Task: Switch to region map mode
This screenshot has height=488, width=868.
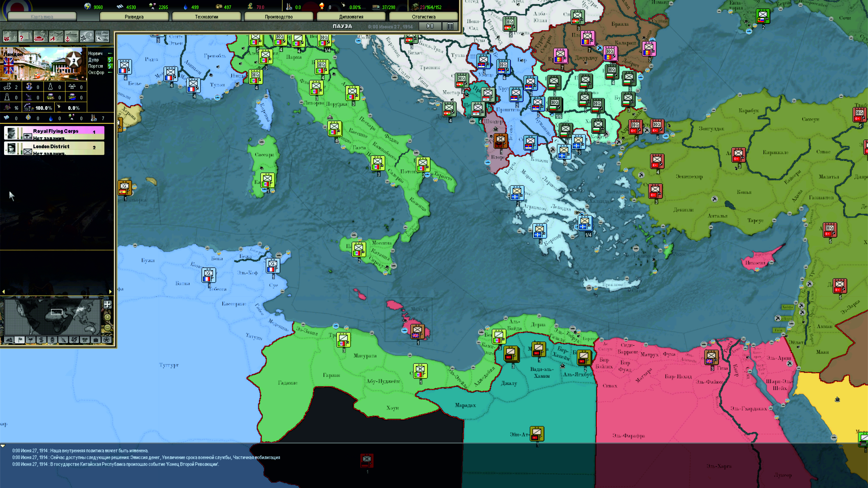Action: point(74,340)
